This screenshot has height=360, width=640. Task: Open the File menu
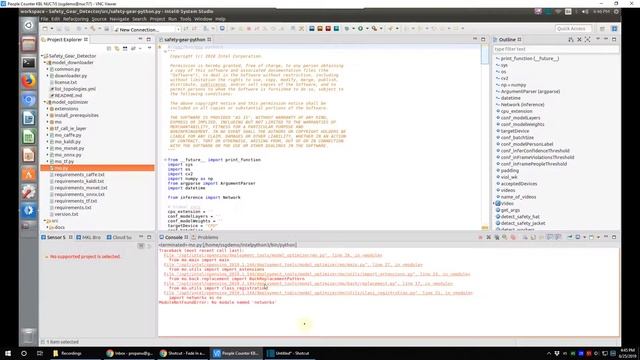coord(44,19)
